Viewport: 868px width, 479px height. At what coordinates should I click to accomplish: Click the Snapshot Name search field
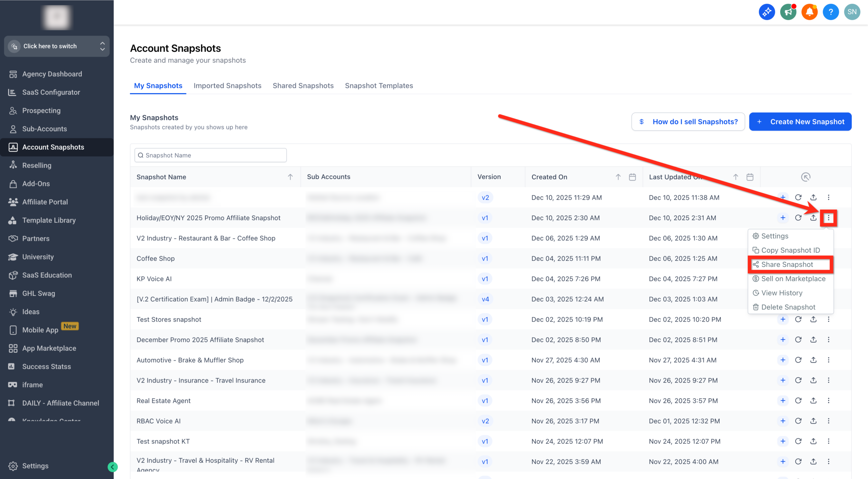[x=210, y=155]
